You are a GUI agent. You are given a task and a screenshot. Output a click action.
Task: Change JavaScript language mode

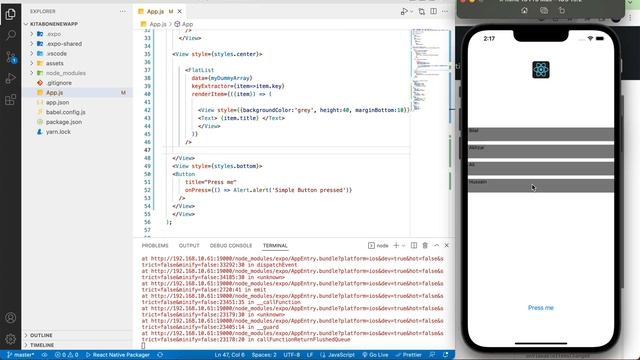click(x=338, y=355)
